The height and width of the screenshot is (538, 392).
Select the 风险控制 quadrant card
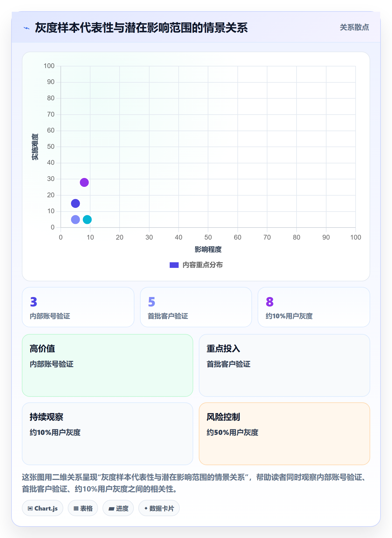[x=284, y=434]
